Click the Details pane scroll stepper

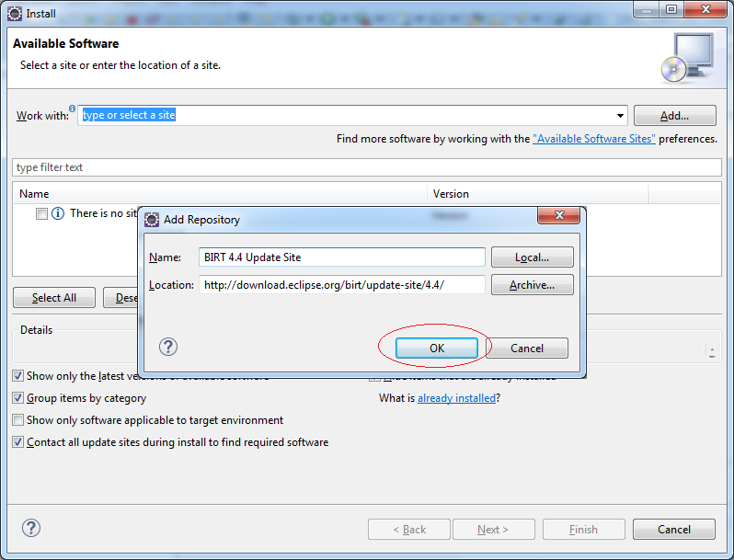(x=712, y=352)
